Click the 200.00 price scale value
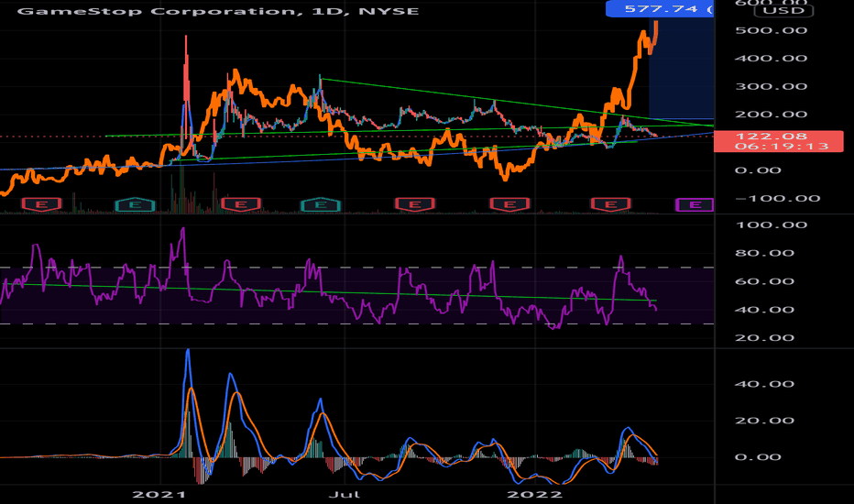The image size is (854, 504). pyautogui.click(x=771, y=115)
